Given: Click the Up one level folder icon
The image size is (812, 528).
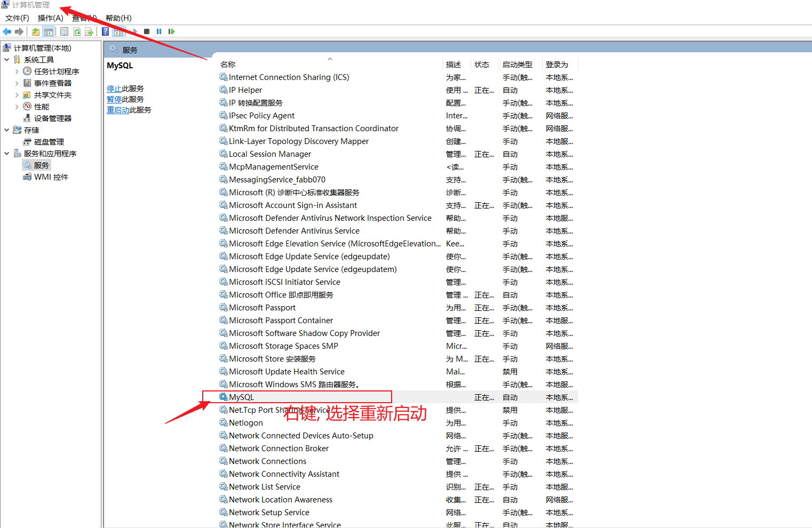Looking at the screenshot, I should [x=36, y=31].
